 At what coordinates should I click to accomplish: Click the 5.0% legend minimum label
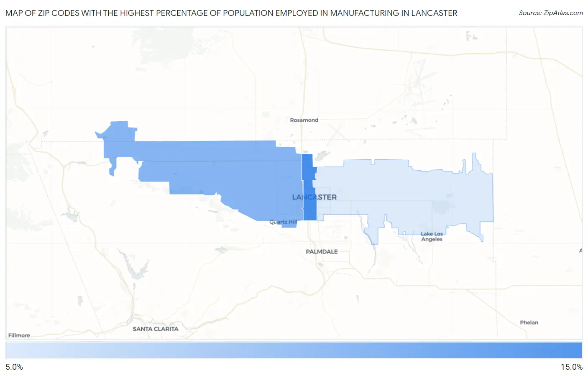click(x=14, y=367)
